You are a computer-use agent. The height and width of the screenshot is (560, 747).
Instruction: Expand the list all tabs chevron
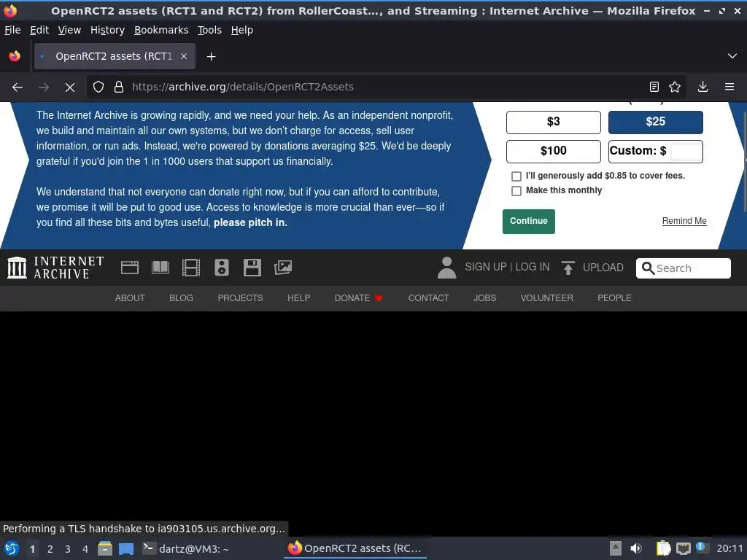pos(732,56)
